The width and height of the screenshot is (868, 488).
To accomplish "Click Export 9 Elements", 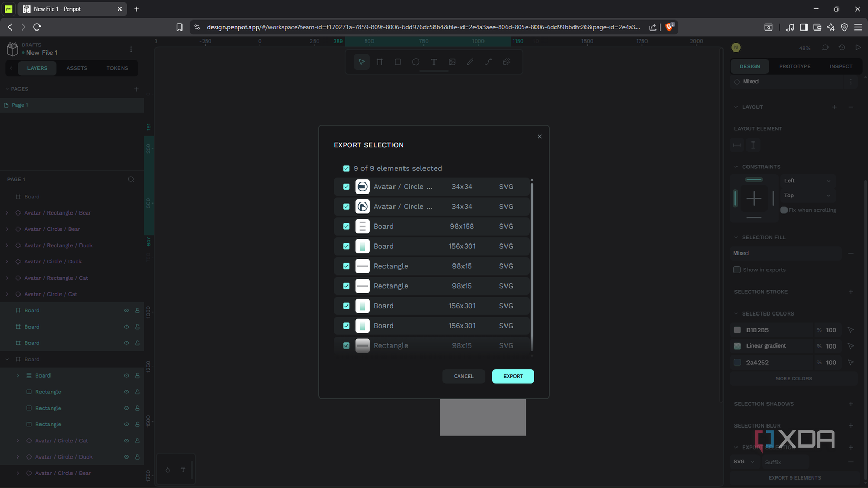I will 794,478.
